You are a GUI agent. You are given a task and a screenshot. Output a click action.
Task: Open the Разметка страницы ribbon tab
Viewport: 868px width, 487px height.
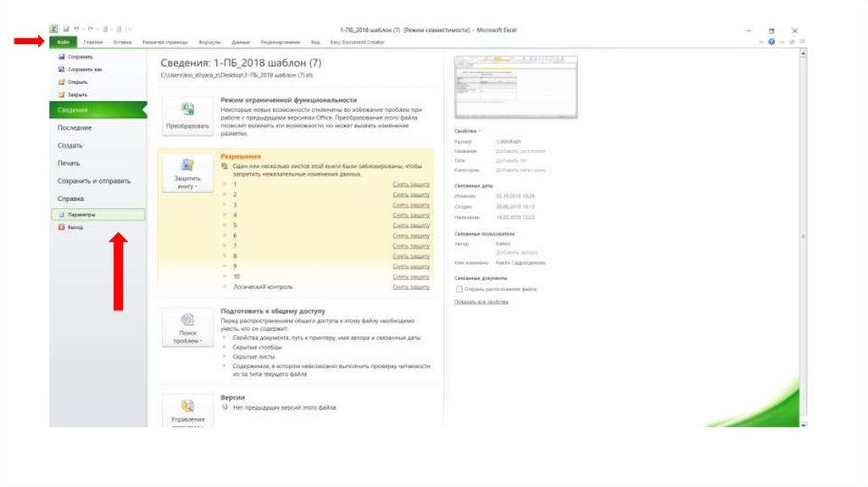coord(165,42)
